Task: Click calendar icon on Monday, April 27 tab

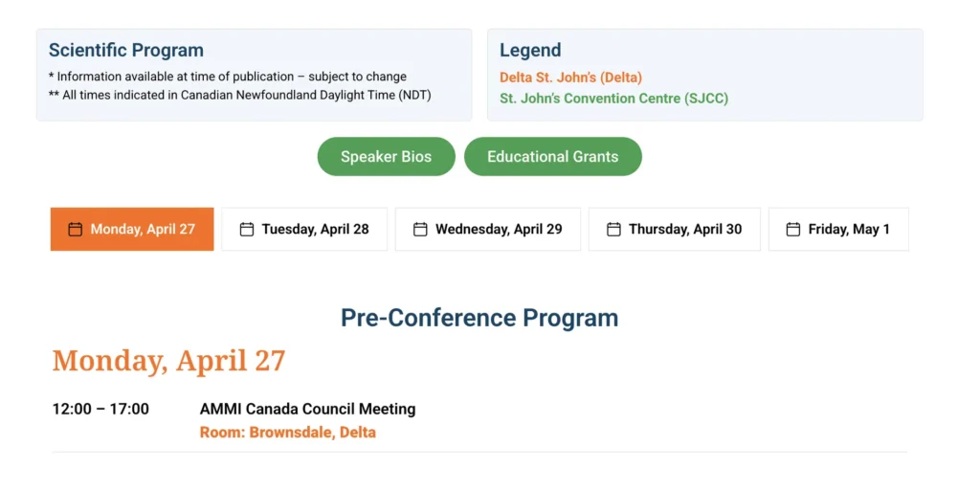Action: pyautogui.click(x=75, y=230)
